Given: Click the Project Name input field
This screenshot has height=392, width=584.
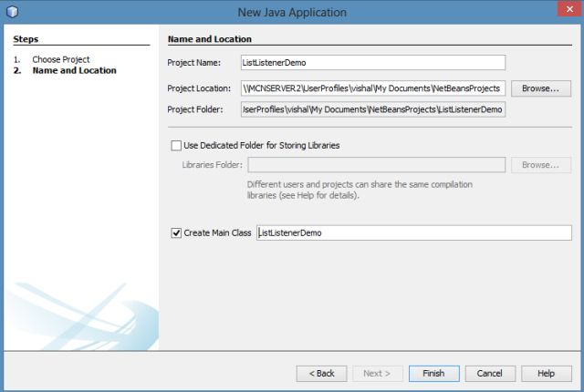Looking at the screenshot, I should coord(373,63).
